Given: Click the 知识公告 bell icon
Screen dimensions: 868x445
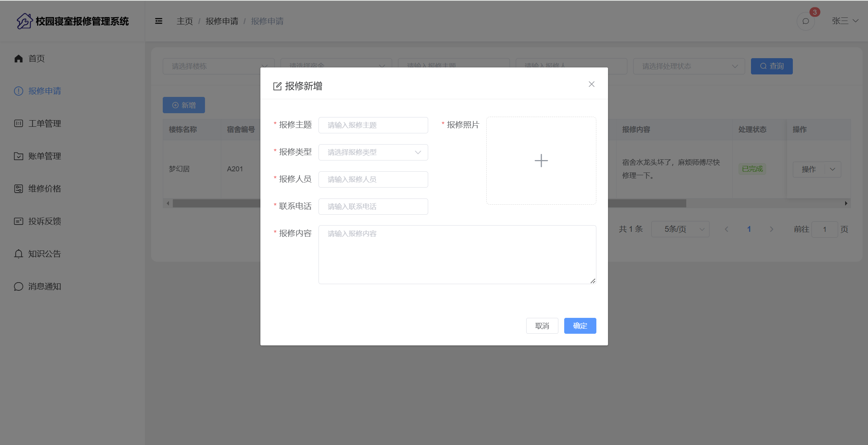Looking at the screenshot, I should 19,254.
